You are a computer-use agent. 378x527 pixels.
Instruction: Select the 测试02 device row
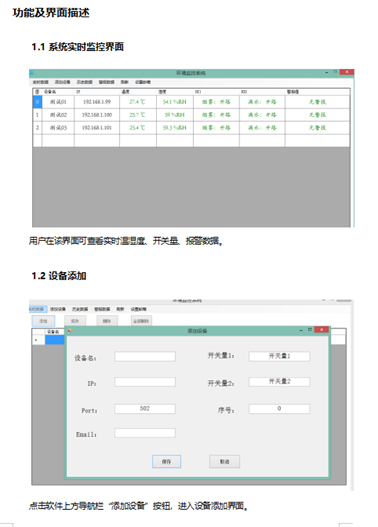tap(191, 115)
